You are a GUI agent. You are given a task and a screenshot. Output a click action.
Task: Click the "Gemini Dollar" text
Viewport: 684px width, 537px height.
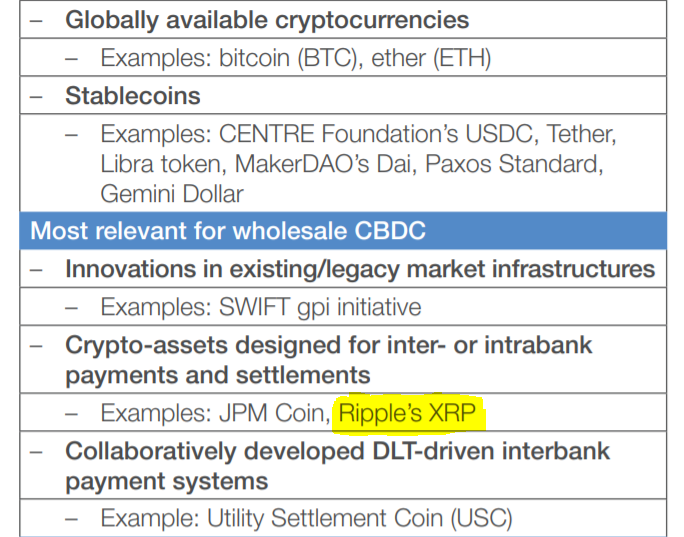pos(171,192)
